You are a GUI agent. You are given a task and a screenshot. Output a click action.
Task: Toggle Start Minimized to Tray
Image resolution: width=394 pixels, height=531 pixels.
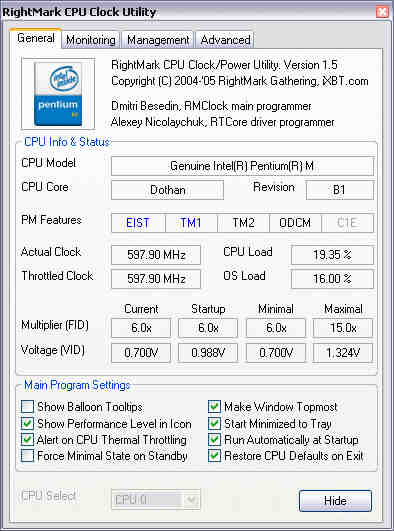point(214,423)
